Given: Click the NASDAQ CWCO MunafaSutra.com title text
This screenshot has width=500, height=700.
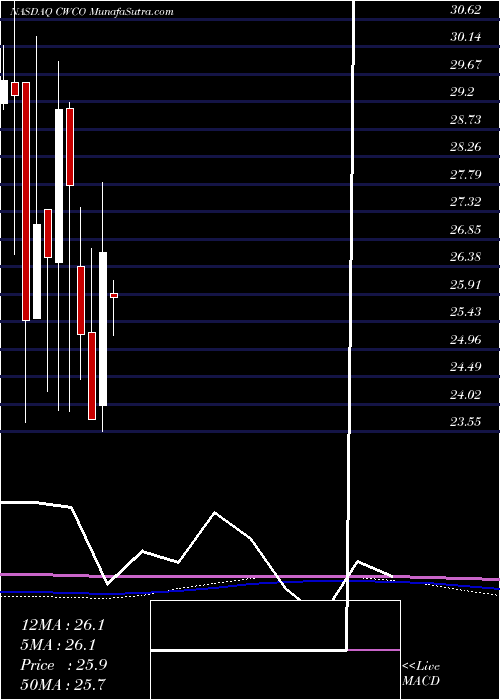Looking at the screenshot, I should point(92,12).
